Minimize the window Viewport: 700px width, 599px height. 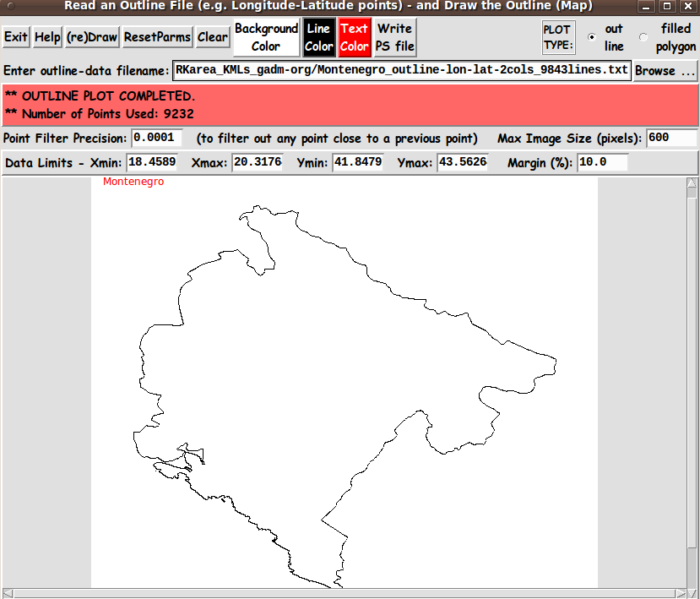645,6
